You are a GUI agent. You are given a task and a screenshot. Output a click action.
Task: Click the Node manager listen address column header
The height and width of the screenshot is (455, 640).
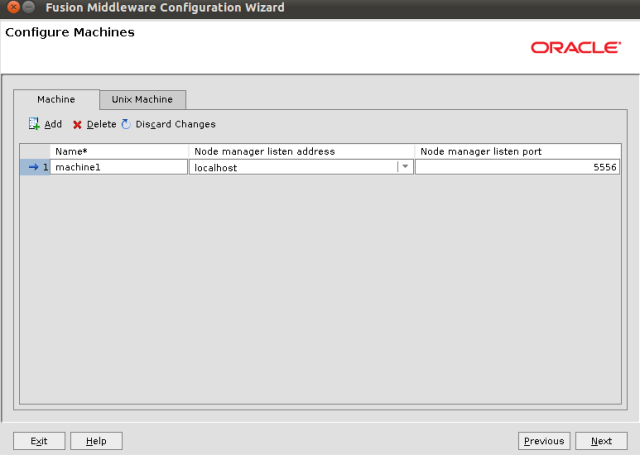pyautogui.click(x=301, y=151)
